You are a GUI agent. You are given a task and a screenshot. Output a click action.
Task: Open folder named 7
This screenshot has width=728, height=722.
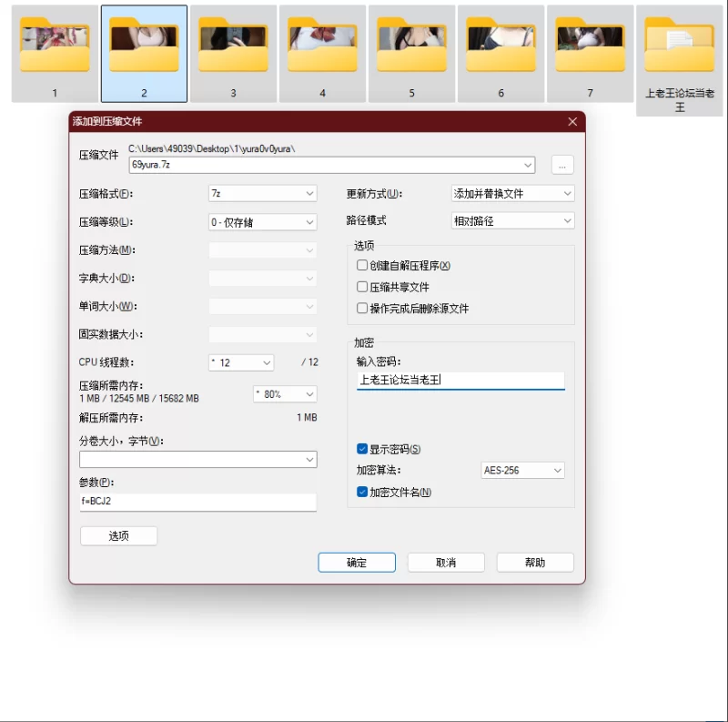coord(590,54)
